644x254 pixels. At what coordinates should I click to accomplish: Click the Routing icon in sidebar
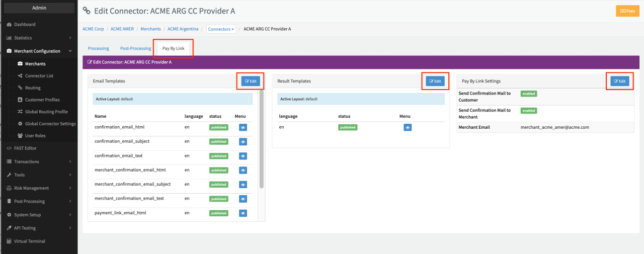(x=20, y=88)
